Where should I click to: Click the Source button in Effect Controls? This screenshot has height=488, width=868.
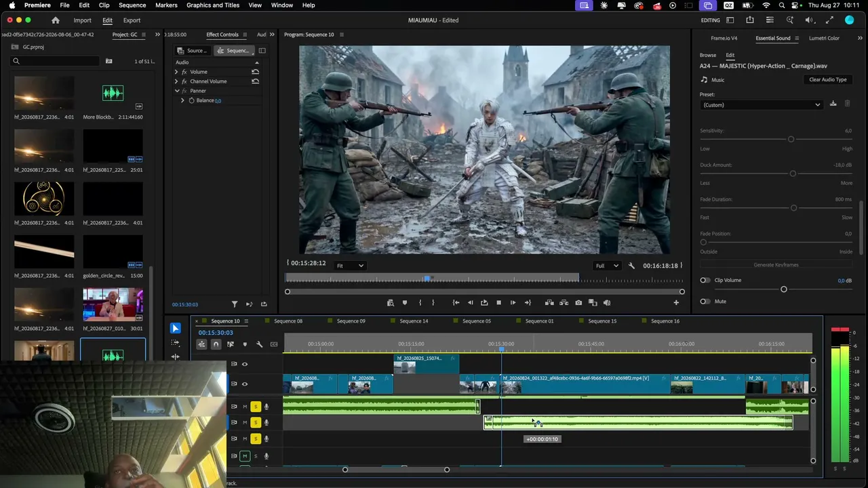[x=192, y=51]
